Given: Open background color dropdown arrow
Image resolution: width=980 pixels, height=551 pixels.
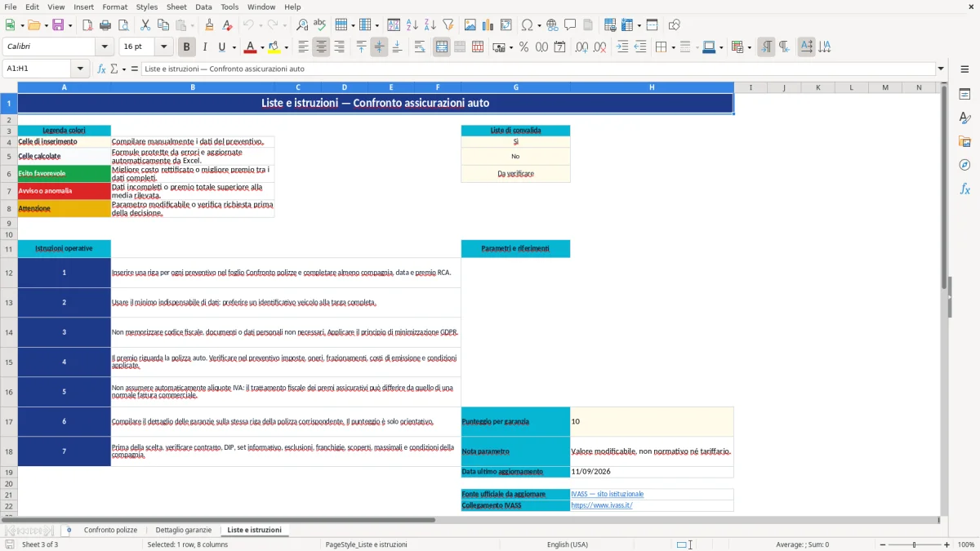Looking at the screenshot, I should click(x=286, y=47).
